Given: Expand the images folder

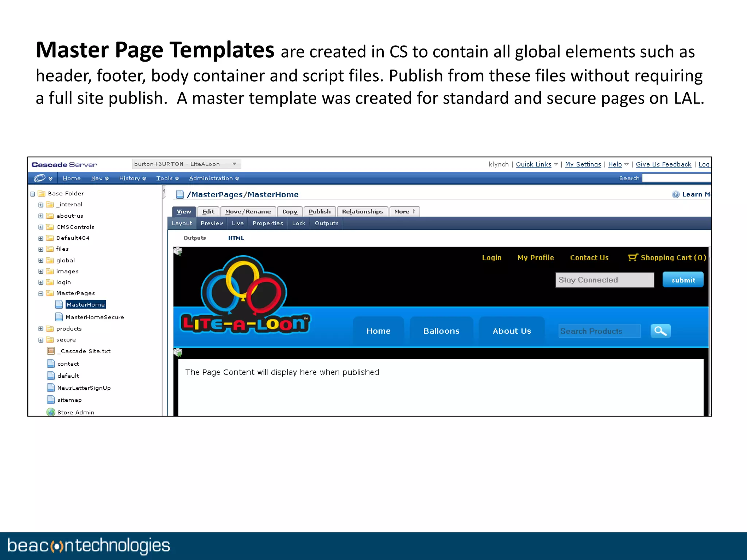Looking at the screenshot, I should pos(41,272).
